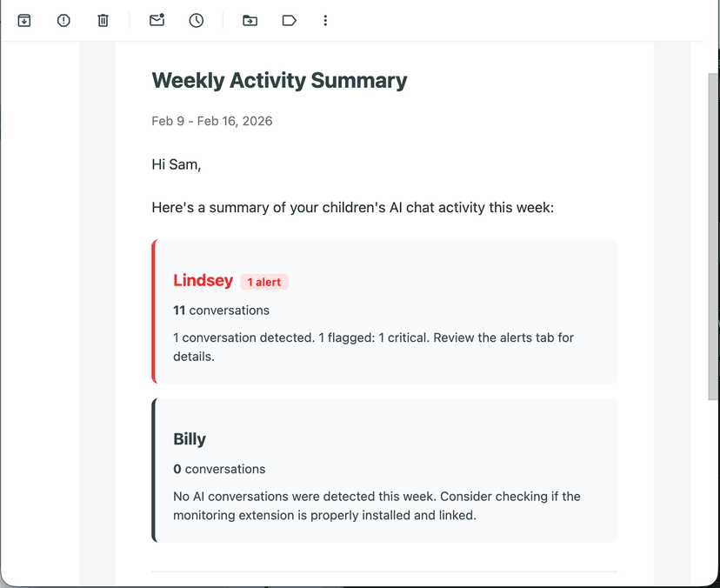This screenshot has width=720, height=588.
Task: Report this email as spam
Action: tap(63, 20)
